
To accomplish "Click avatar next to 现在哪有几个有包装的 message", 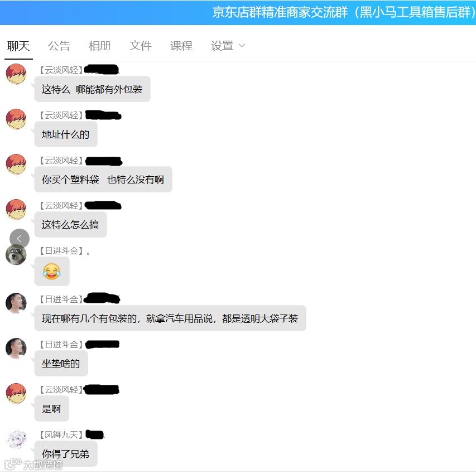I will point(16,303).
